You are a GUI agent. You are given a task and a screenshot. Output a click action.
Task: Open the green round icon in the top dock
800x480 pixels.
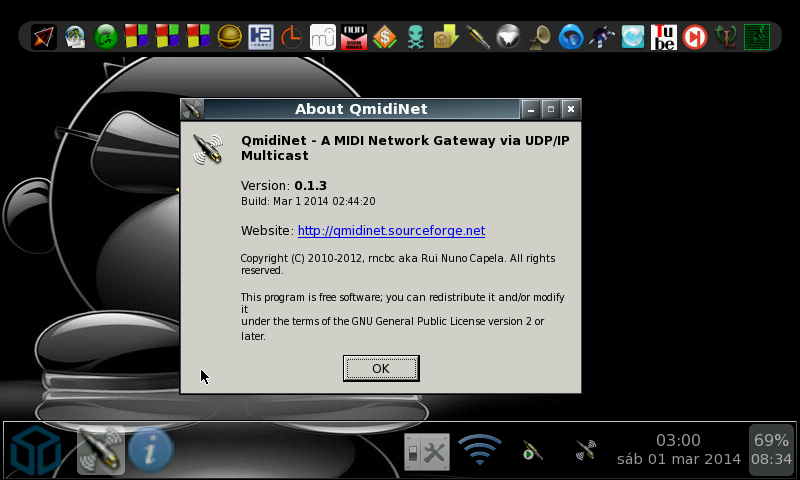click(x=106, y=37)
